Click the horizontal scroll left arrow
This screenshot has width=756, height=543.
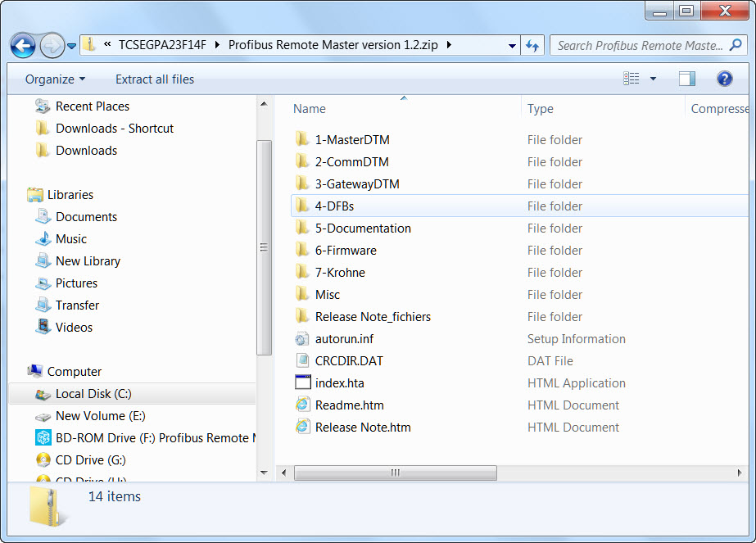click(x=284, y=473)
